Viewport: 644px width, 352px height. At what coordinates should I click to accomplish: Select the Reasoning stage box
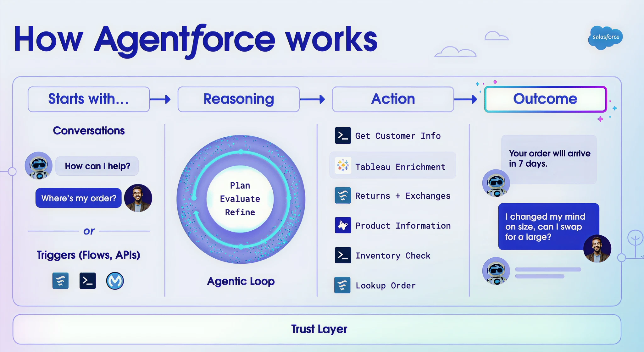coord(238,99)
